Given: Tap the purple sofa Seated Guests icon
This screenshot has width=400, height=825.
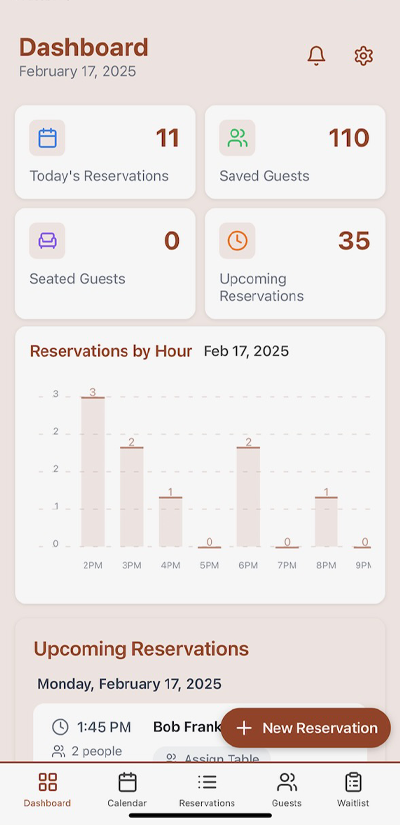Looking at the screenshot, I should [x=47, y=240].
